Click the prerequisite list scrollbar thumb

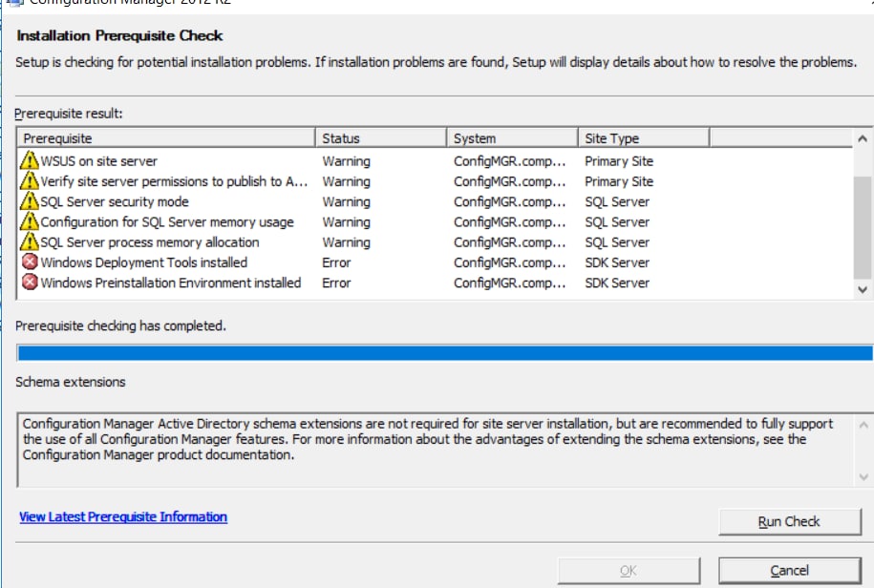[x=863, y=227]
